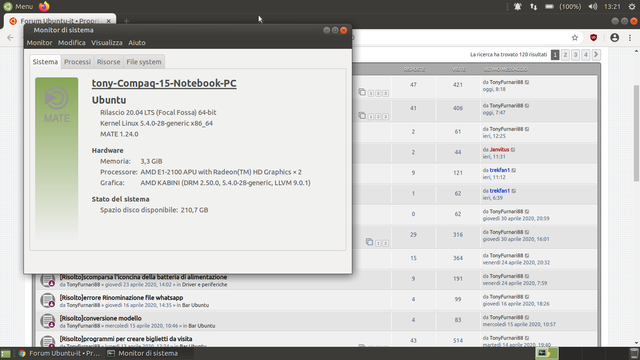Open topic conversione modello
Image resolution: width=640 pixels, height=360 pixels.
(x=100, y=318)
